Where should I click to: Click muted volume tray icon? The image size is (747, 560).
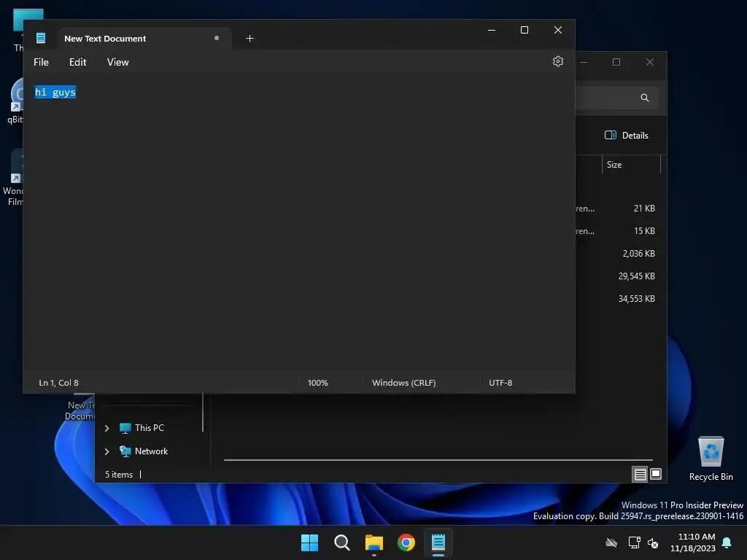(653, 542)
